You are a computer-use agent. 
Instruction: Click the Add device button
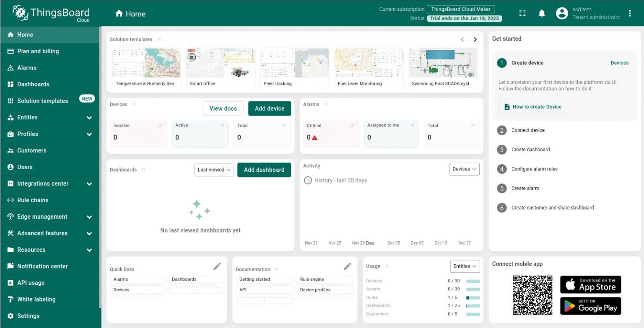pos(270,108)
